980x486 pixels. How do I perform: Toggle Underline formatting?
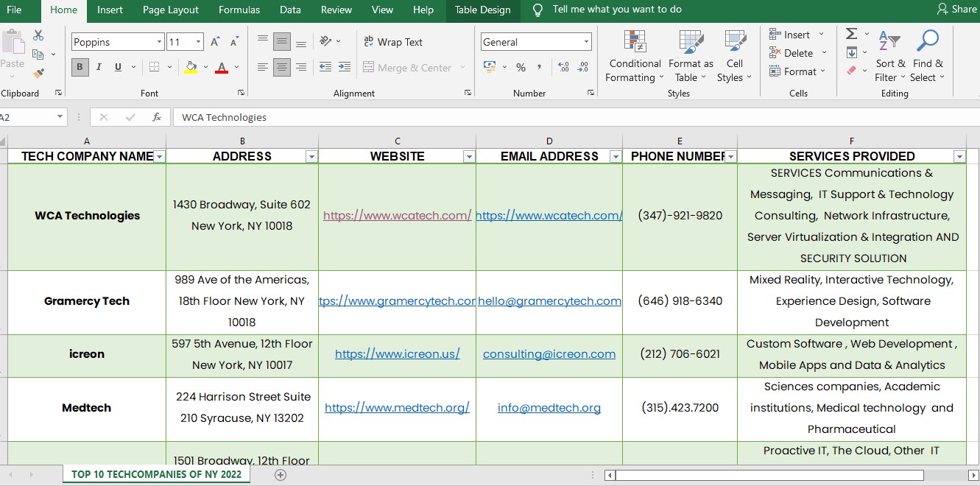[118, 67]
